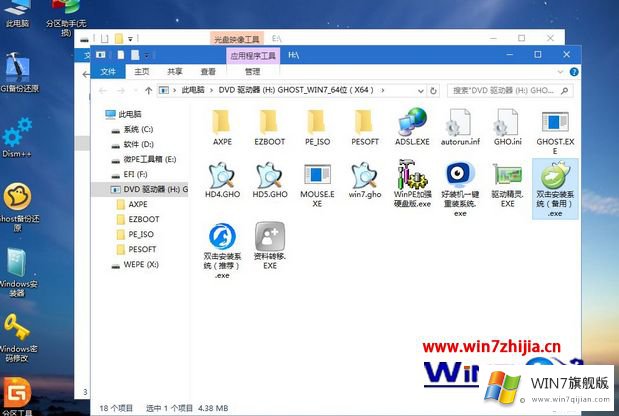
Task: Go up one folder level
Action: [x=148, y=90]
